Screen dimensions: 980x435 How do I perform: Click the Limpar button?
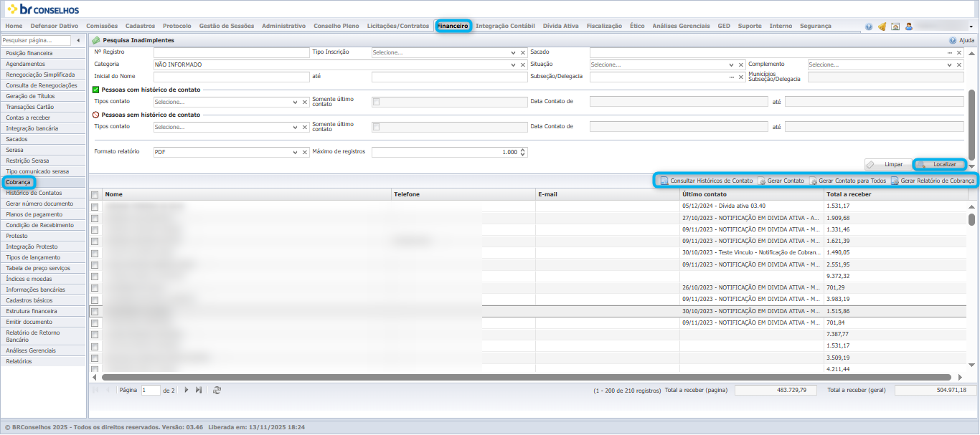tap(887, 164)
